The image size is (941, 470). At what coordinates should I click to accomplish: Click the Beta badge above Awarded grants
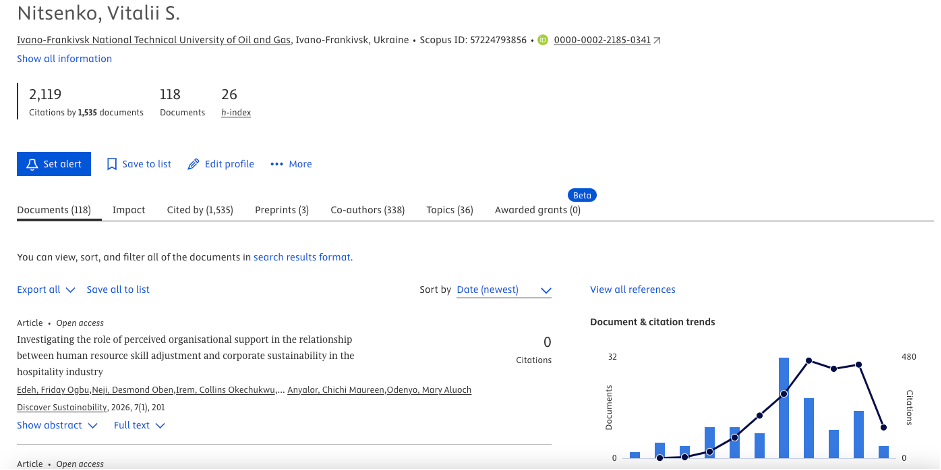pyautogui.click(x=582, y=195)
